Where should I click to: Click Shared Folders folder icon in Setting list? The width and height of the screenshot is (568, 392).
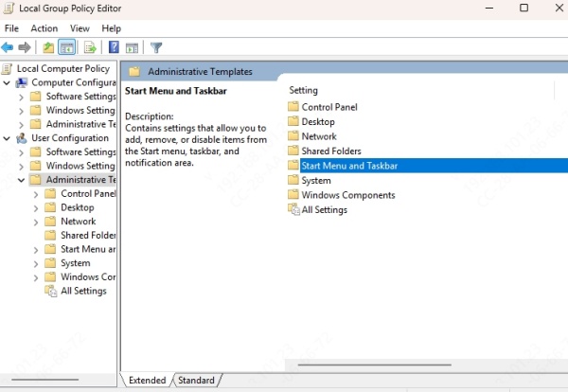[293, 151]
